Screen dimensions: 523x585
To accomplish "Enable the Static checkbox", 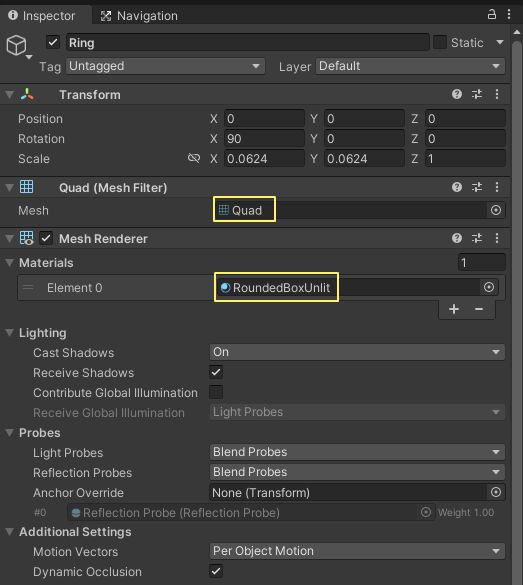I will pyautogui.click(x=440, y=42).
